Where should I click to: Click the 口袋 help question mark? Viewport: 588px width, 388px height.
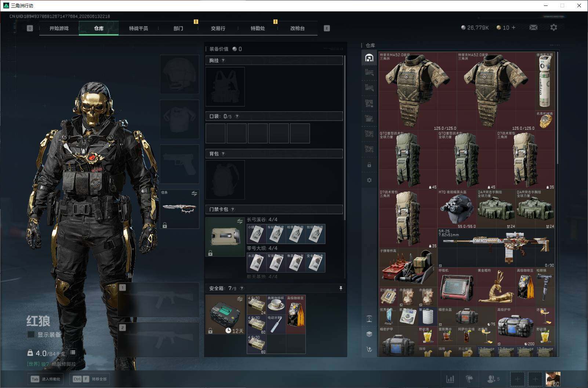[237, 116]
